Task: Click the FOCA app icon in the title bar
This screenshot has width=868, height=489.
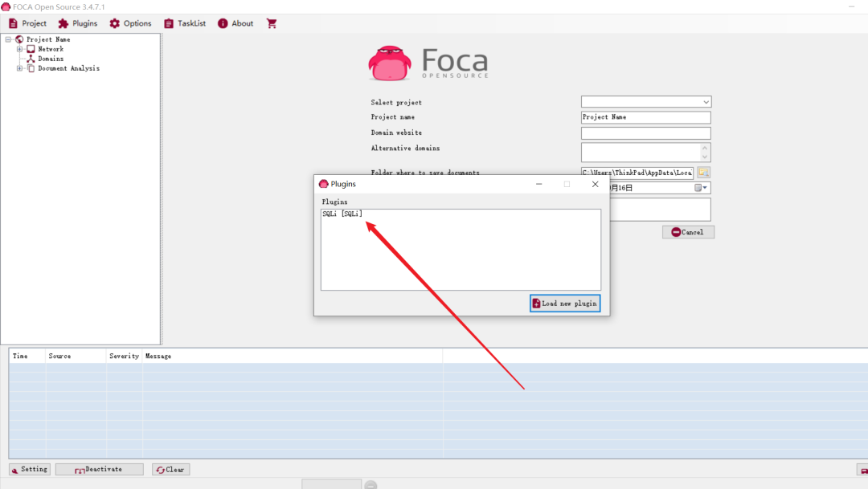Action: [6, 6]
